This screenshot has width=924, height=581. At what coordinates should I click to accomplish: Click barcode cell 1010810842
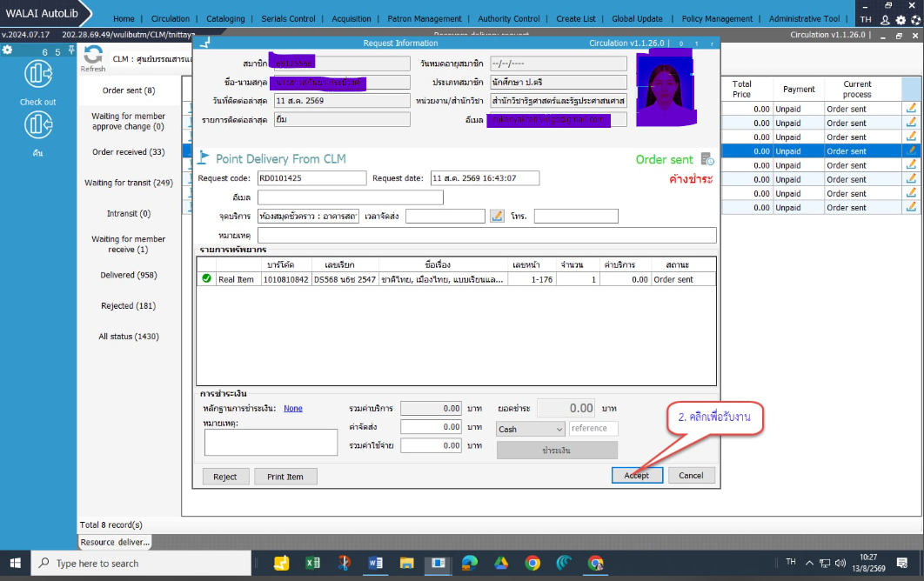coord(285,279)
